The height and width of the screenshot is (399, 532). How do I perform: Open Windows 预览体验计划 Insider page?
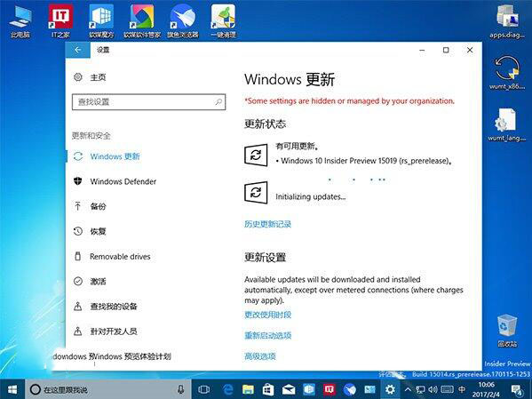132,356
